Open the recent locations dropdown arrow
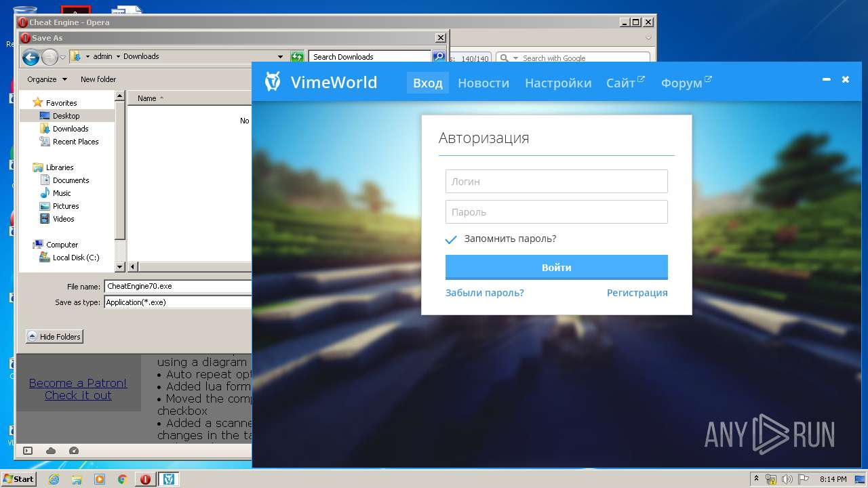Screen dimensions: 868x488 coord(63,58)
